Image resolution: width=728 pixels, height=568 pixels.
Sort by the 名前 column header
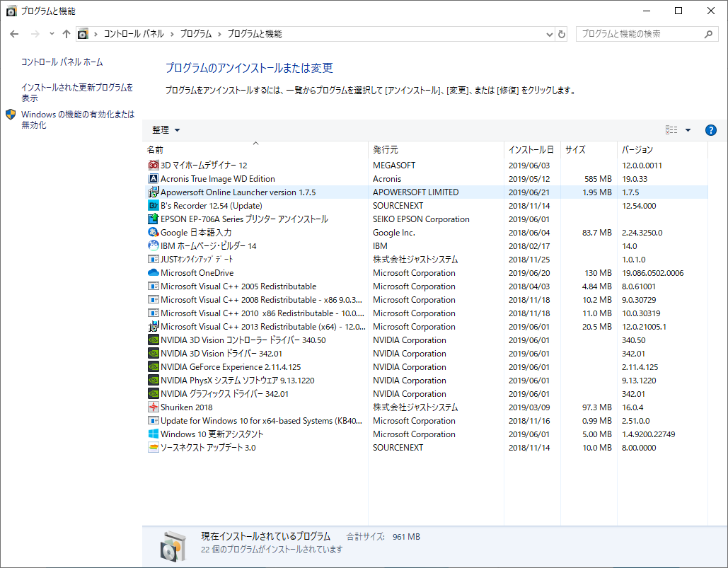(x=256, y=149)
